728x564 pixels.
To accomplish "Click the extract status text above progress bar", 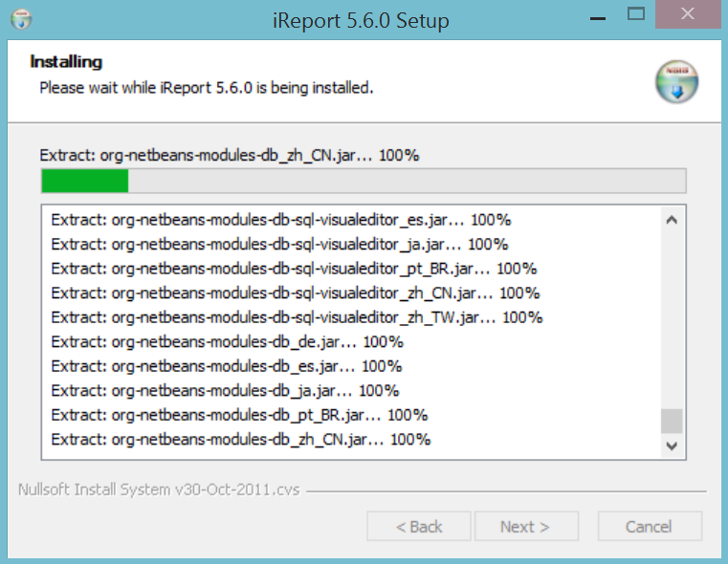I will [230, 156].
